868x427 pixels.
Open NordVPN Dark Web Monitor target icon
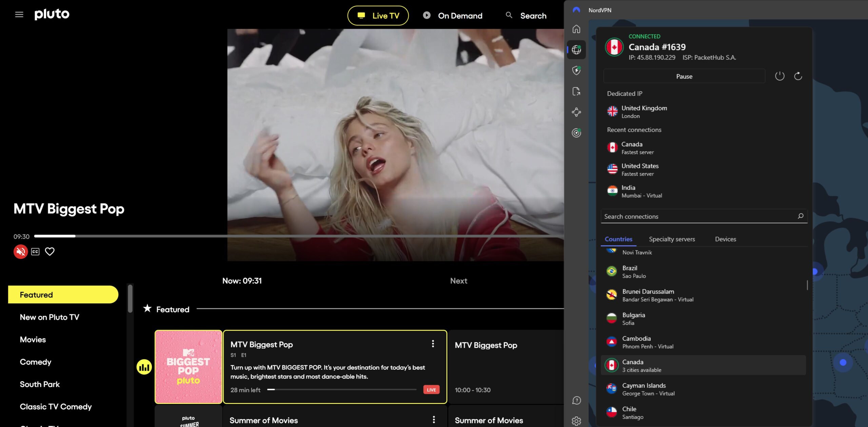[576, 133]
